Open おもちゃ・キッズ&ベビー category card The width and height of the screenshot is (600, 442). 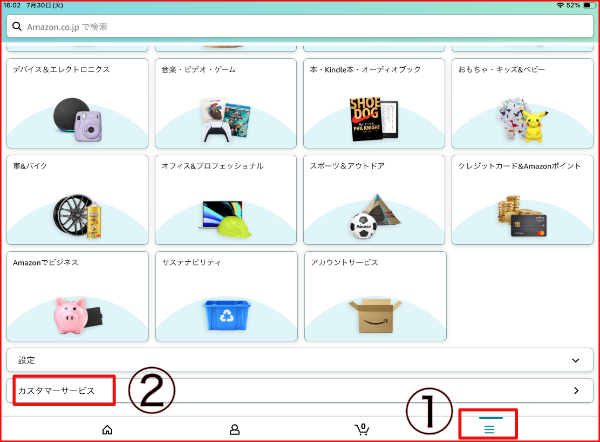click(x=522, y=103)
